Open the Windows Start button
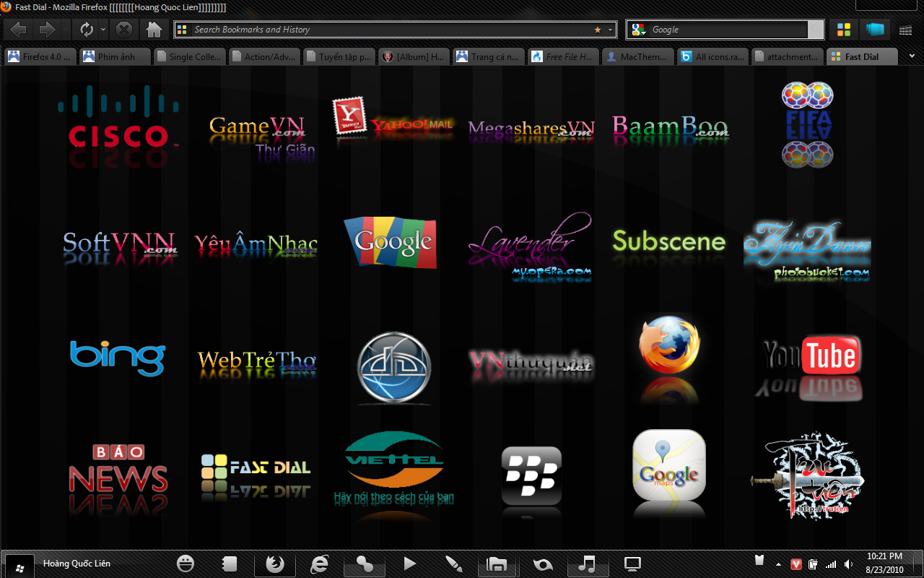Screen dimensions: 924x578 [x=18, y=565]
